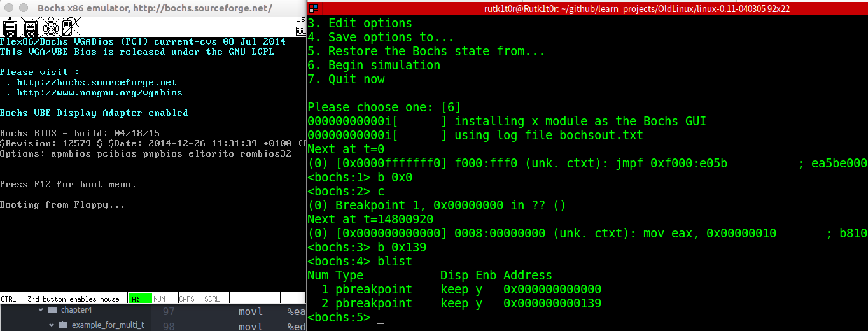Toggle the CD-ROM icon in Bochs toolbar
Image resolution: width=868 pixels, height=331 pixels.
[50, 27]
